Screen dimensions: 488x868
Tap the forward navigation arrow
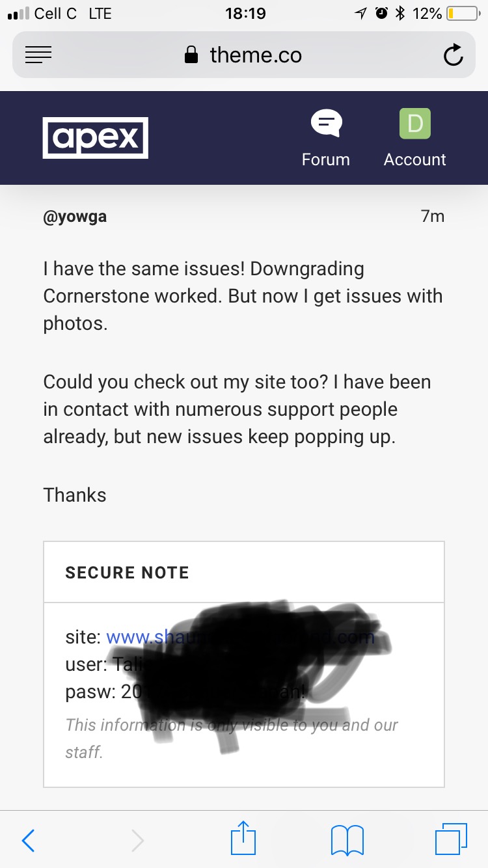pos(137,840)
